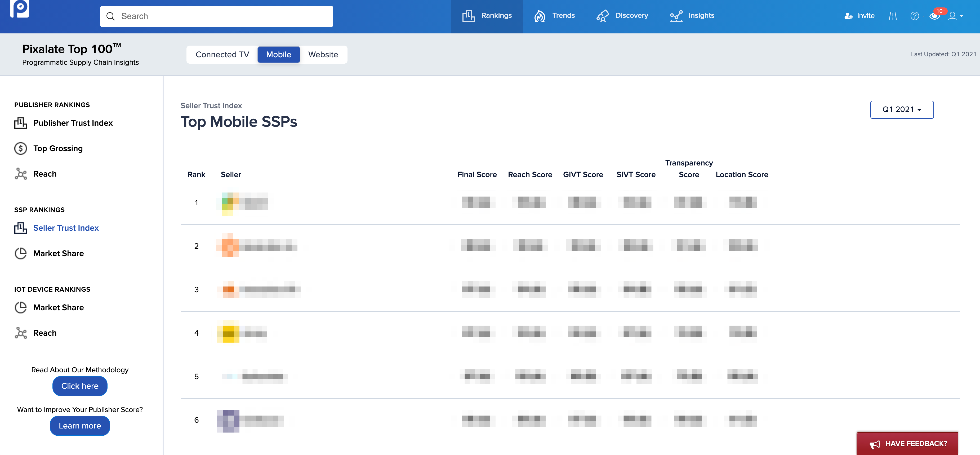Click the Invite link

866,16
